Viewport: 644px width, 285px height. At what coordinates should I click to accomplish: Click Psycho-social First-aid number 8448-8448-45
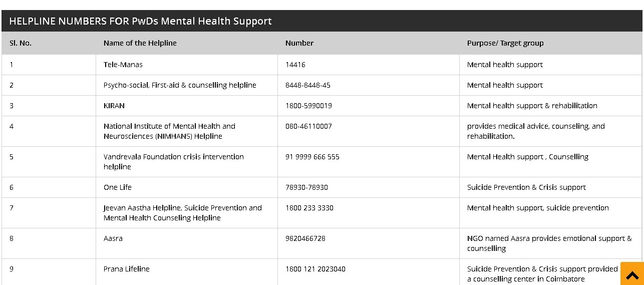pyautogui.click(x=308, y=85)
